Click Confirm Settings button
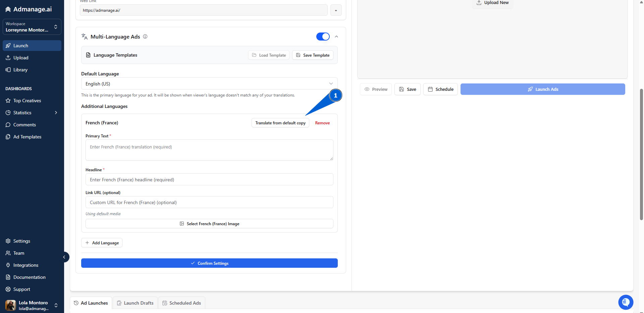This screenshot has width=644, height=313. pyautogui.click(x=209, y=263)
